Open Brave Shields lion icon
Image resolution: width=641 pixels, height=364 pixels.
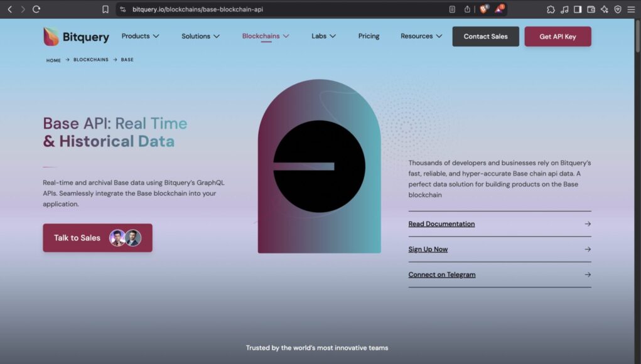[484, 9]
